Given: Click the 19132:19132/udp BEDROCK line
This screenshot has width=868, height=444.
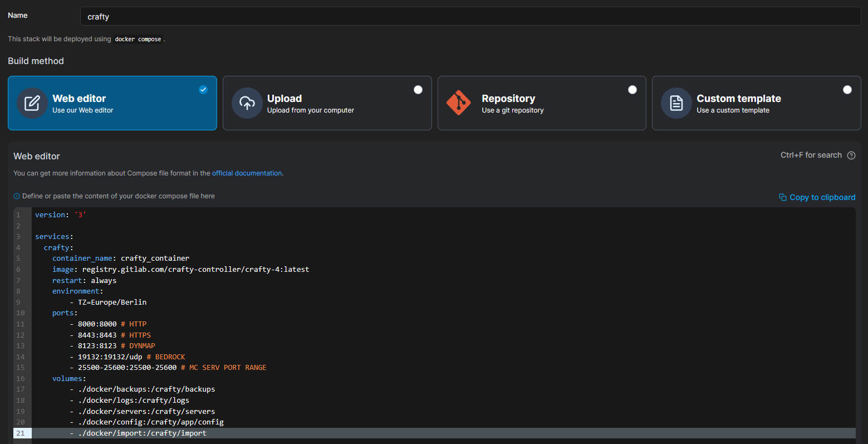Looking at the screenshot, I should (x=127, y=357).
